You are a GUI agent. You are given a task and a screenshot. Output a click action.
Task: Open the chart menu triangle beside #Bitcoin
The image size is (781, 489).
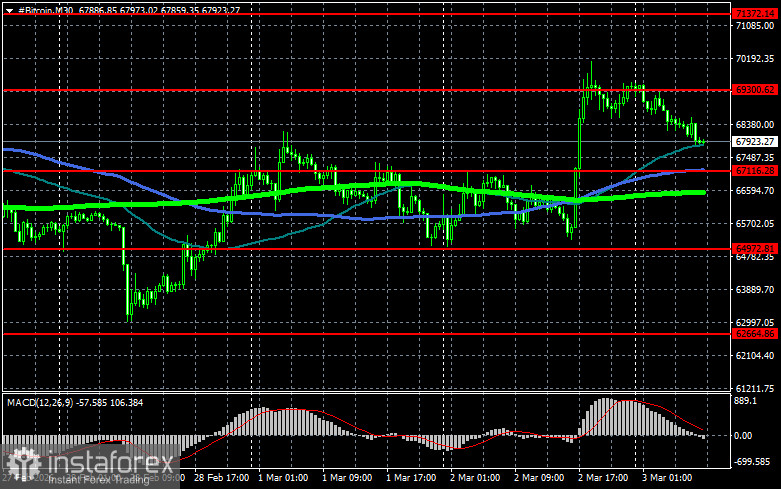[9, 10]
